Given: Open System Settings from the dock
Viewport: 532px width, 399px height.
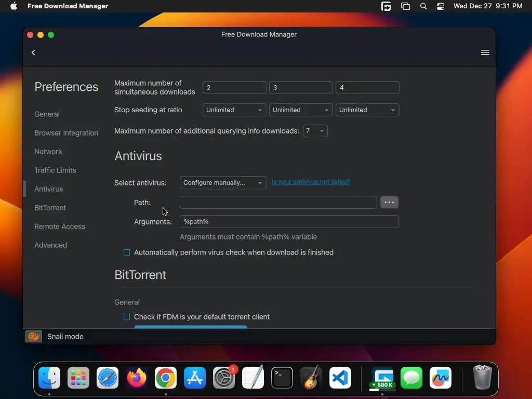Looking at the screenshot, I should (224, 378).
